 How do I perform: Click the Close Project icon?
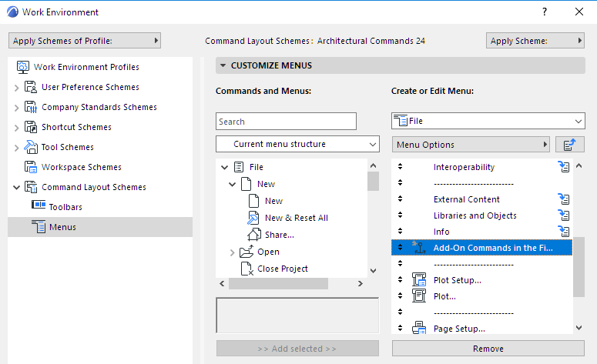247,269
